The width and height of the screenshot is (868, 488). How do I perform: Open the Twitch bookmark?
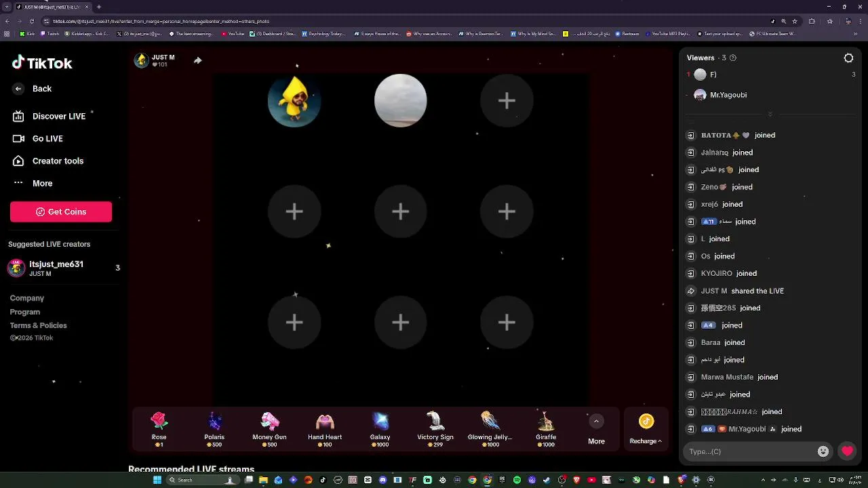click(x=50, y=33)
